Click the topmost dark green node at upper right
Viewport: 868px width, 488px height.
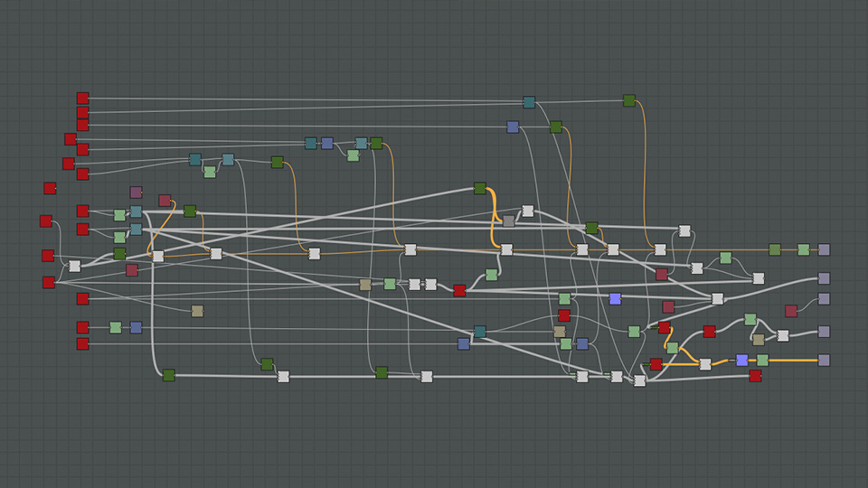point(629,100)
